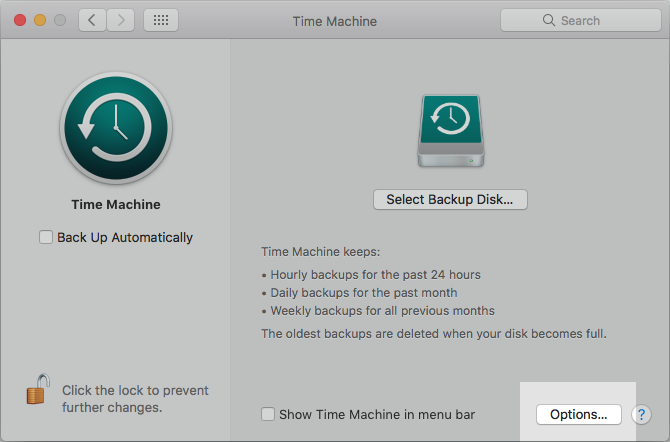Focus the Search text field
The image size is (670, 442).
click(x=590, y=20)
